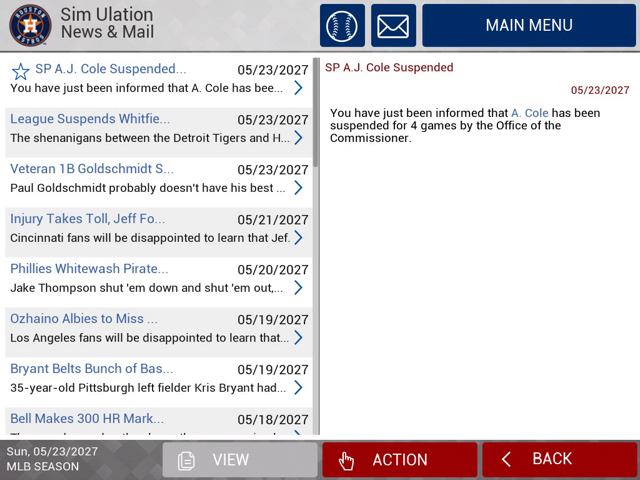Viewport: 640px width, 480px height.
Task: Open 'SP A.J. Cole Suspended...' headline
Action: pyautogui.click(x=111, y=69)
